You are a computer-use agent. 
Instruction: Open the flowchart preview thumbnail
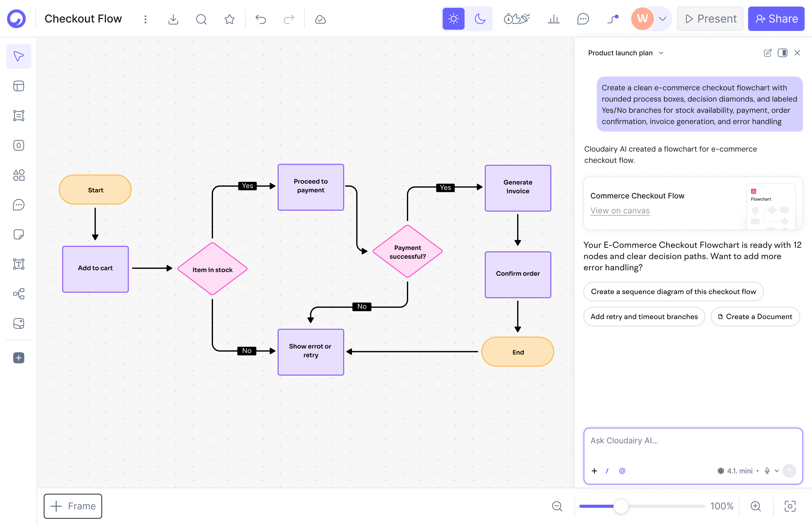click(771, 207)
